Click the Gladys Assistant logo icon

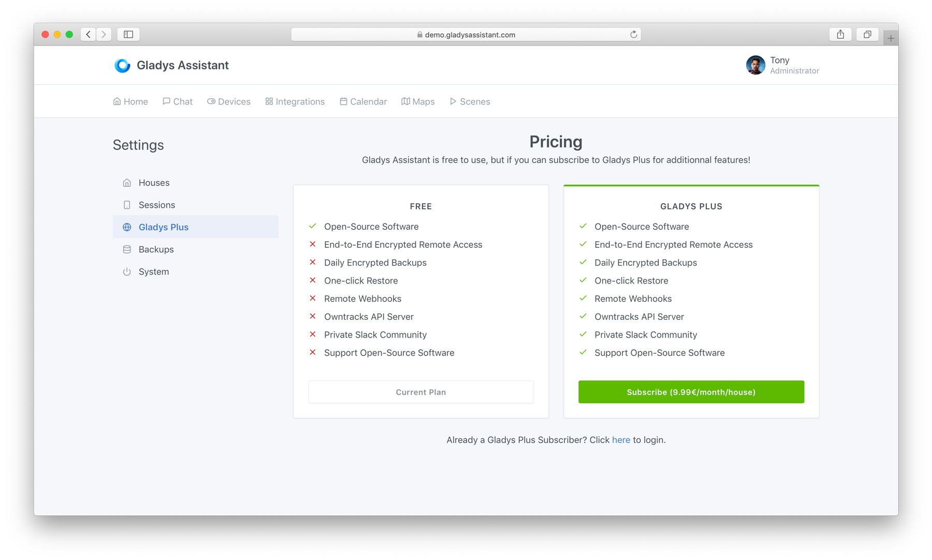click(x=122, y=65)
